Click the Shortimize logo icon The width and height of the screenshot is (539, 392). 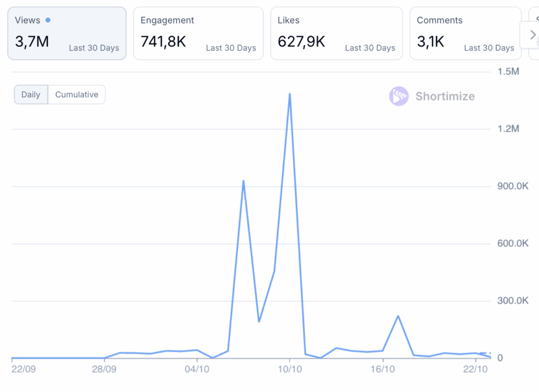coord(398,96)
